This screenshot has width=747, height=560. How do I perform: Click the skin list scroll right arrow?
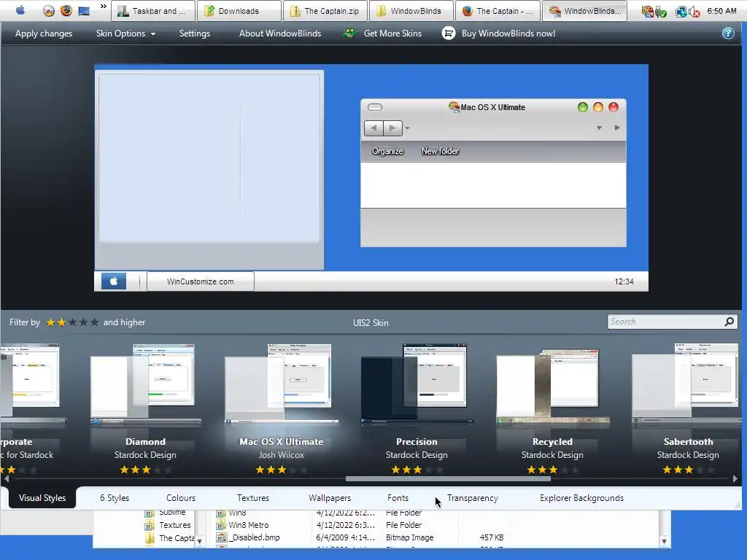pos(735,478)
